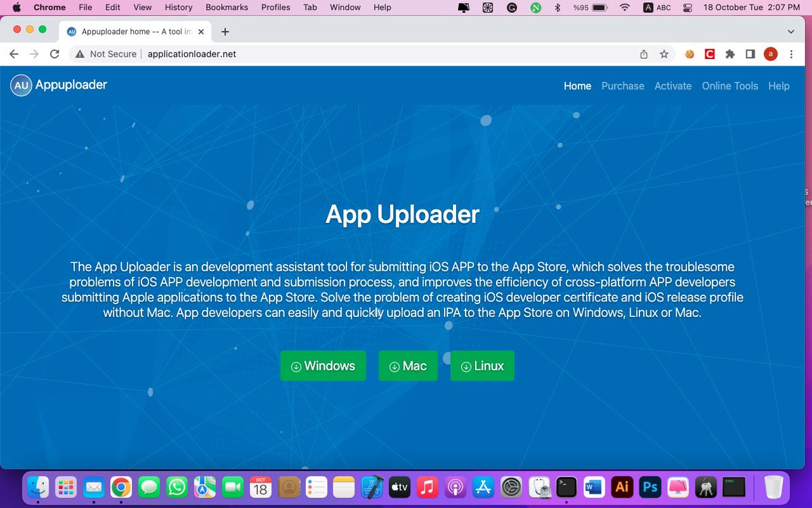This screenshot has width=812, height=508.
Task: Click the green N menu bar icon
Action: 536,7
